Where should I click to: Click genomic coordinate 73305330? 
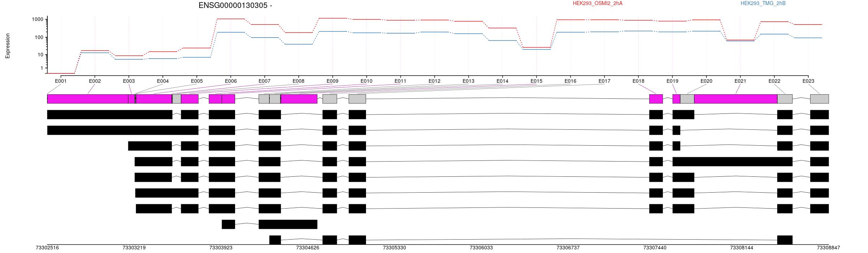point(395,248)
